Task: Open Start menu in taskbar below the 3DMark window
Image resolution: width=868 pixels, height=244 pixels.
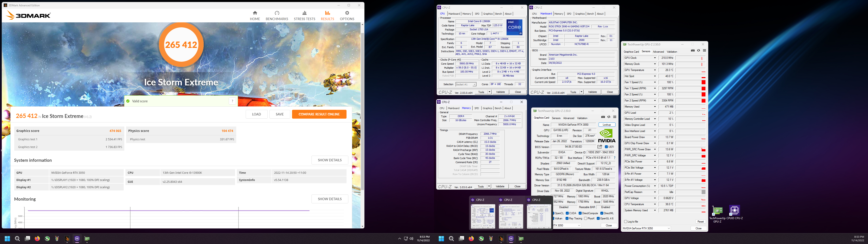Action: click(x=7, y=239)
